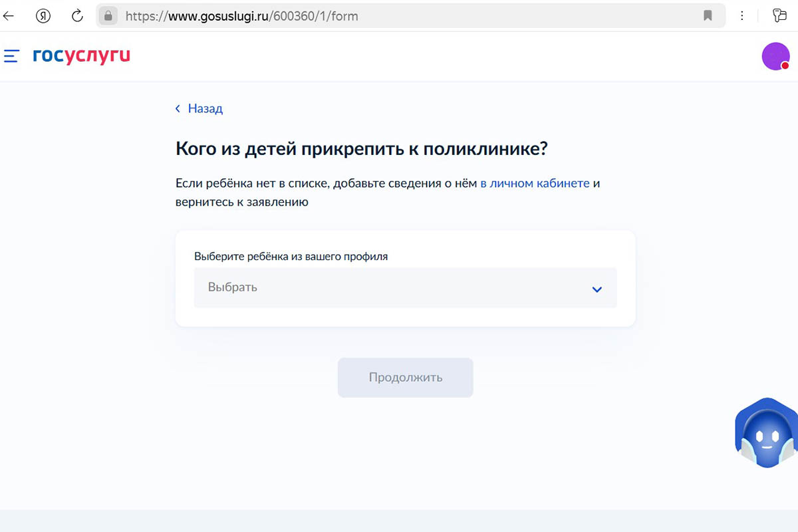Expand the child list via the down chevron
This screenshot has height=532, width=798.
click(597, 289)
